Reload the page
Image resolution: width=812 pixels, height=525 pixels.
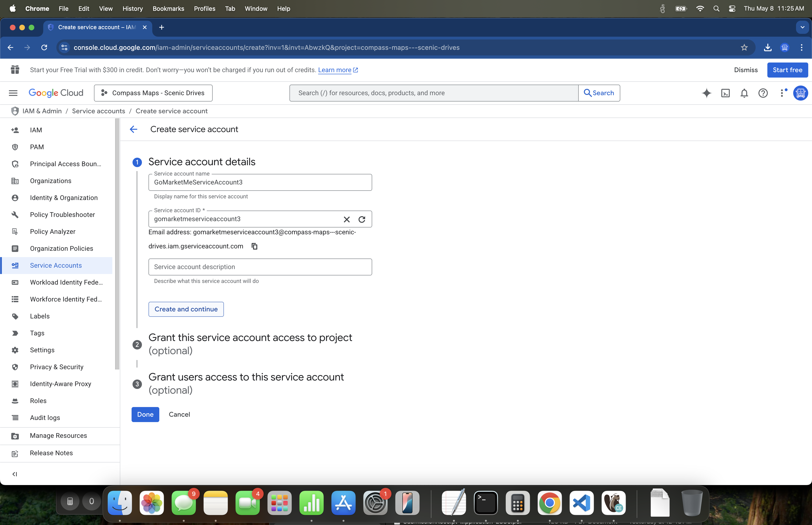tap(44, 47)
